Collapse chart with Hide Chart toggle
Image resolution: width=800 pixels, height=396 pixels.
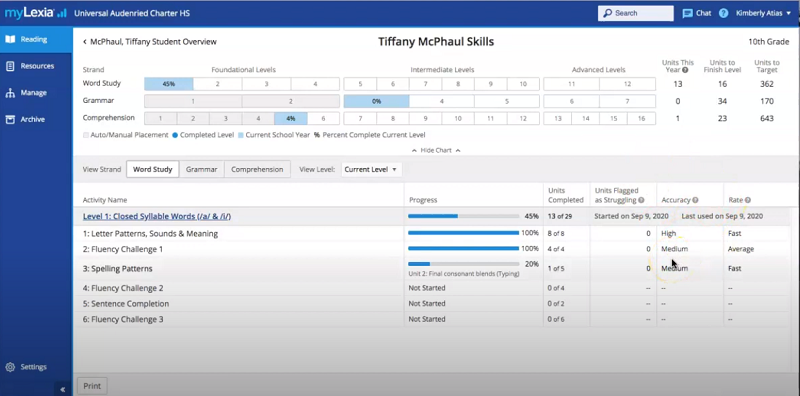[436, 151]
